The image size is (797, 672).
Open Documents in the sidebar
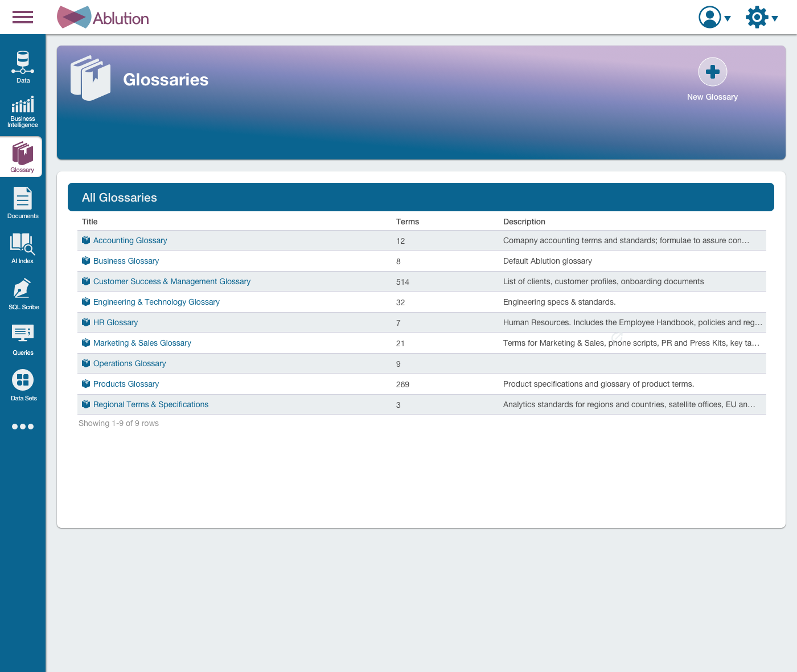23,203
